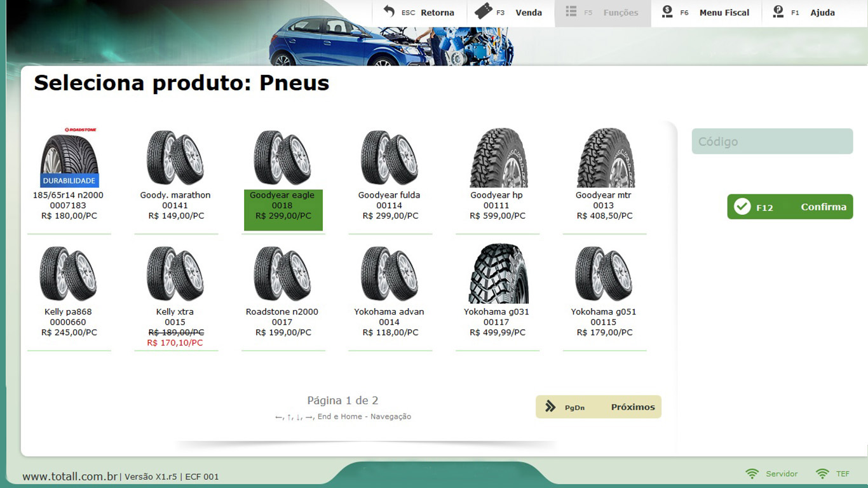
Task: Click the 'Goodyear fulda' product name
Action: [x=389, y=195]
